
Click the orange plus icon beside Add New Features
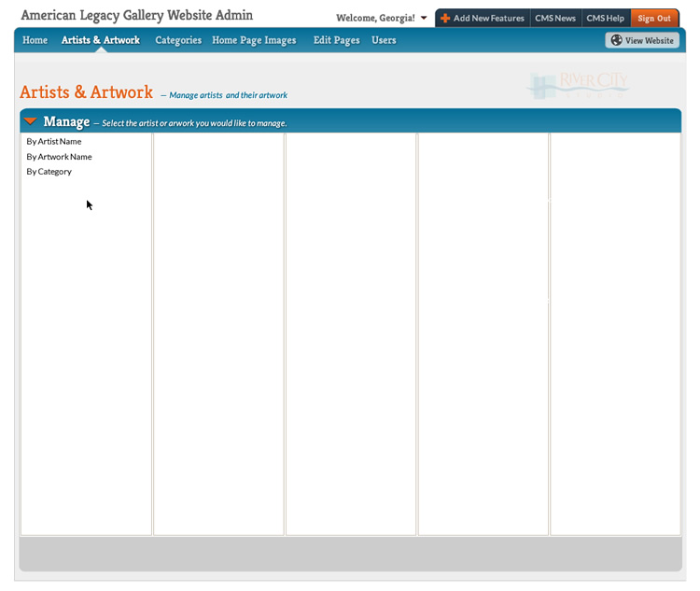pyautogui.click(x=445, y=19)
